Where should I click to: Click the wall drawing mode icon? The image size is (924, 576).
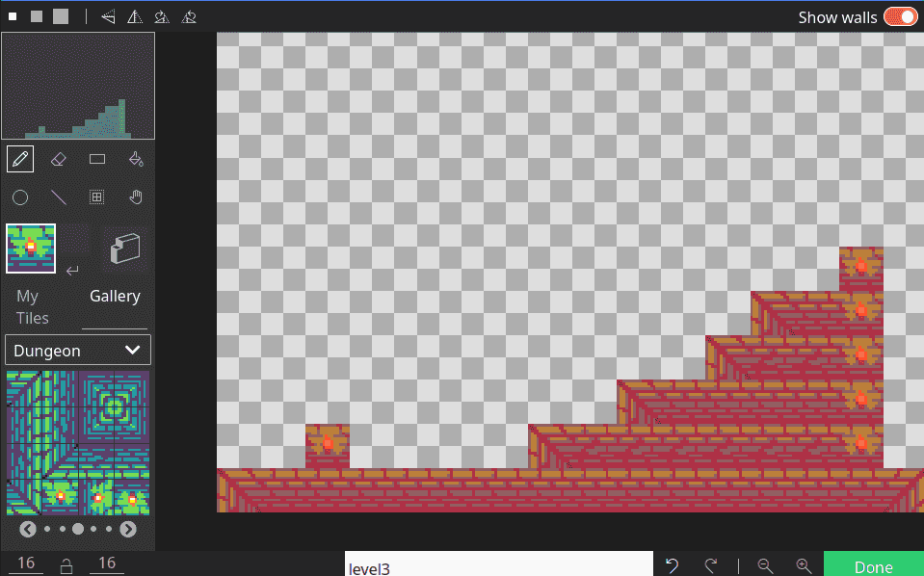[x=124, y=248]
